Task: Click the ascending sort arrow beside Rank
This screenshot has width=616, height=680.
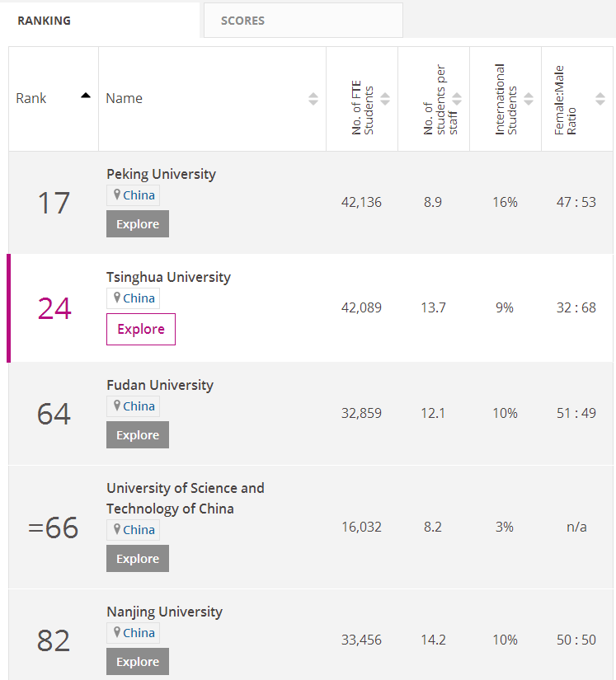Action: (x=85, y=94)
